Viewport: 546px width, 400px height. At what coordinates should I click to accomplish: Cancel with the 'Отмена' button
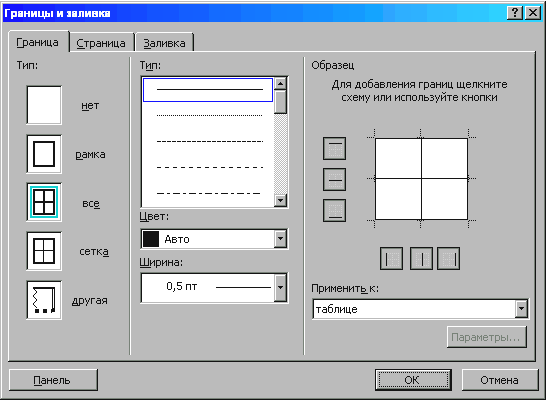(x=500, y=380)
